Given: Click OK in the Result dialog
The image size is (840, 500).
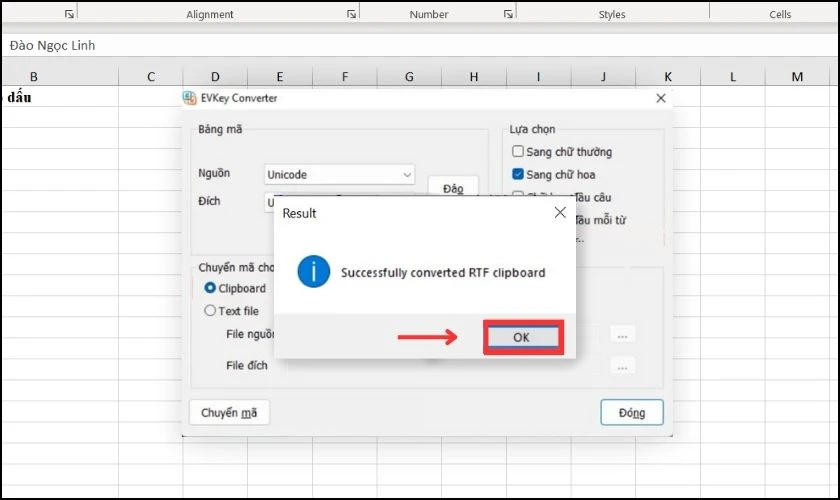Looking at the screenshot, I should click(x=523, y=337).
